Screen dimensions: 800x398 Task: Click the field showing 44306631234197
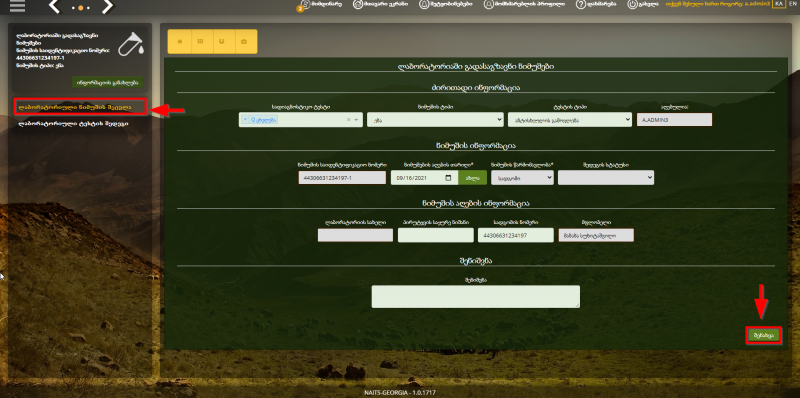pyautogui.click(x=516, y=235)
